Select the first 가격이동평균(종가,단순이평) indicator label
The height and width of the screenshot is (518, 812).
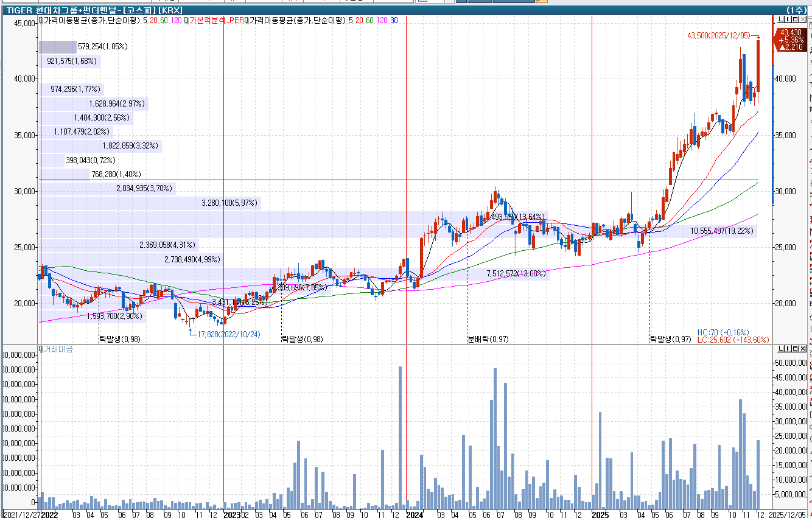coord(91,20)
